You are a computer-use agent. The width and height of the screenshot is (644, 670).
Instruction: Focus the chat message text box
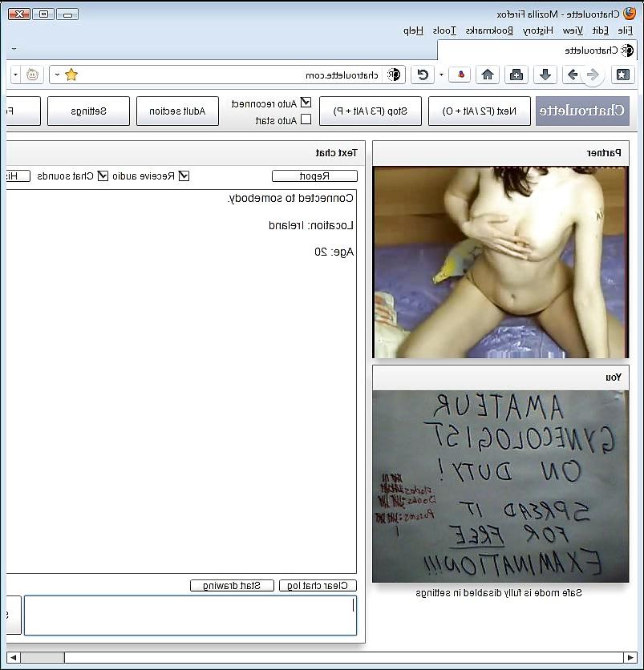pyautogui.click(x=190, y=616)
